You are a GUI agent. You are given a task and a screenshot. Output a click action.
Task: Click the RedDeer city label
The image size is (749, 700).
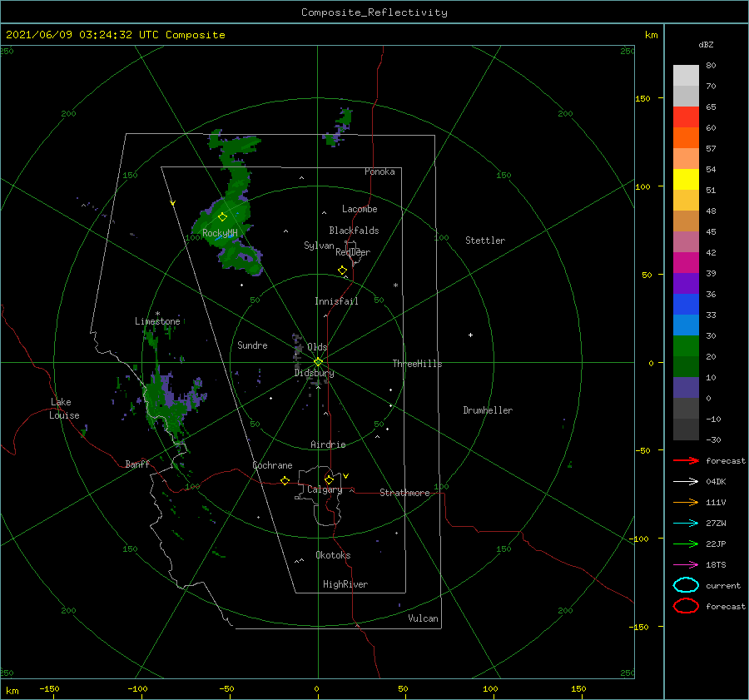coord(353,252)
